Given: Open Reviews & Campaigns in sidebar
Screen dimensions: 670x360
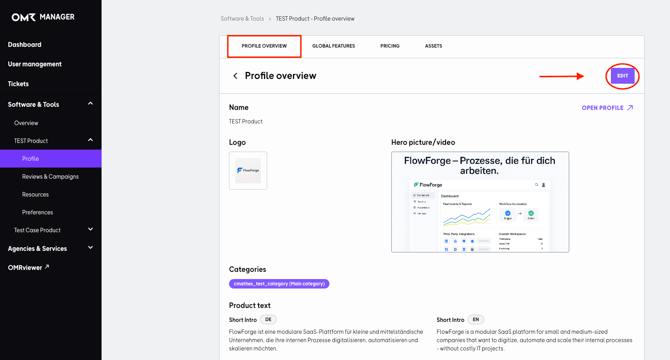Looking at the screenshot, I should [x=50, y=176].
